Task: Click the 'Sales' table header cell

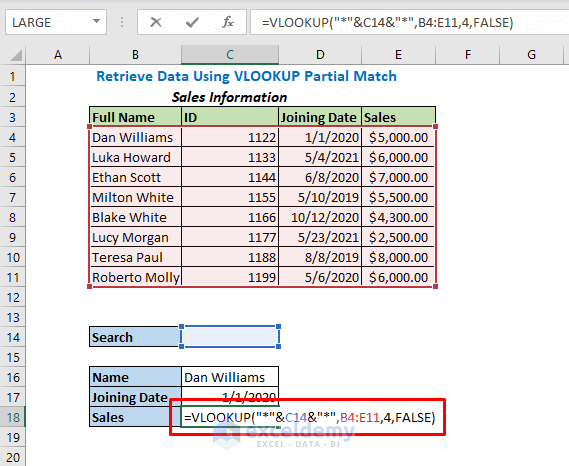Action: (398, 117)
